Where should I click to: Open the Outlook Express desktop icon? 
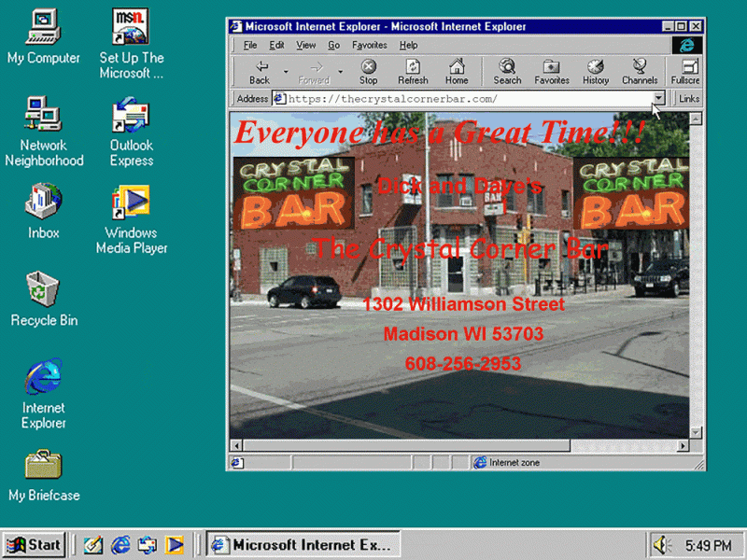pos(132,130)
